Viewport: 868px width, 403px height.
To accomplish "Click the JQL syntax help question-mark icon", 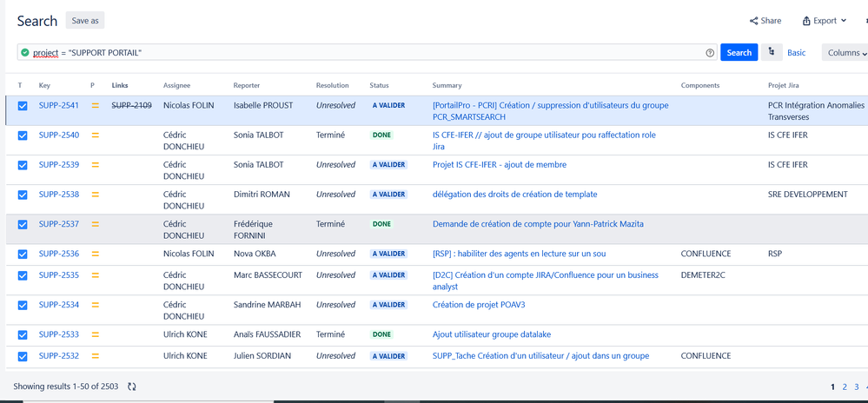I will [x=710, y=53].
